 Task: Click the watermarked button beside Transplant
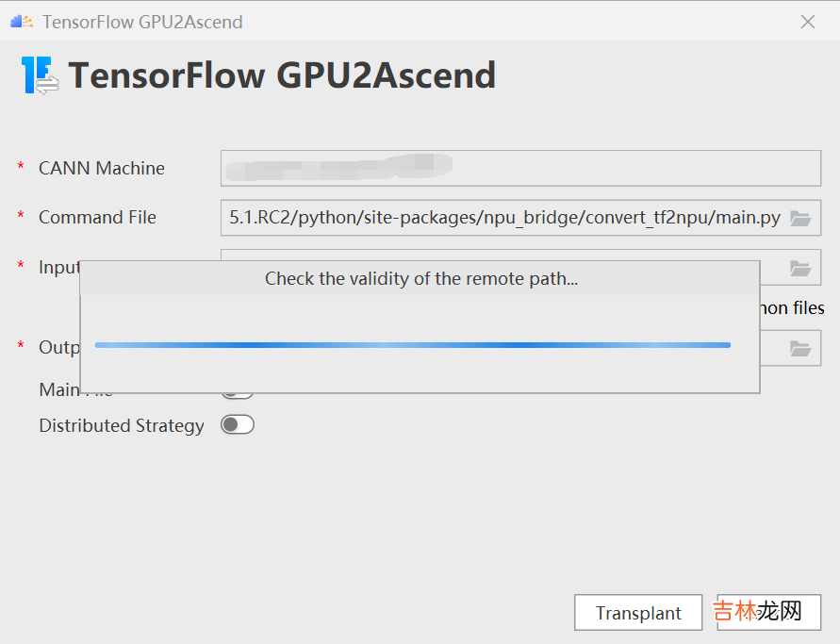click(768, 613)
